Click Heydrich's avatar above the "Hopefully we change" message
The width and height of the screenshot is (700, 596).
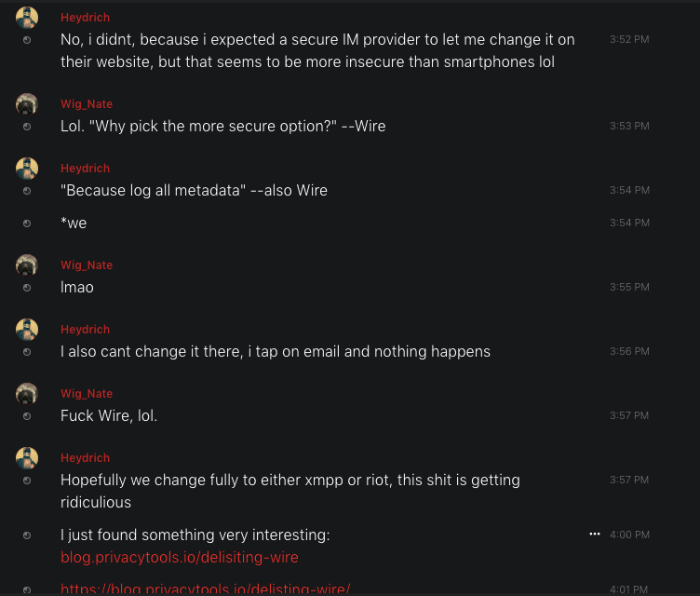point(27,458)
